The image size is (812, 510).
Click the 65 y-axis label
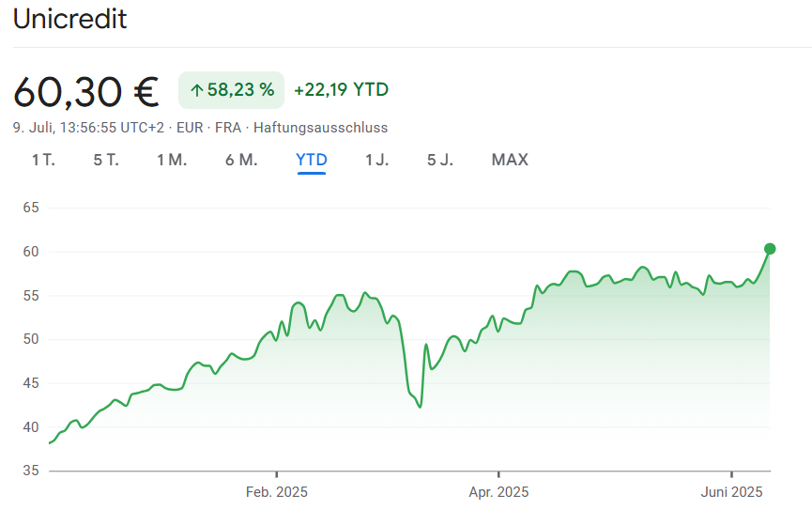tap(31, 208)
